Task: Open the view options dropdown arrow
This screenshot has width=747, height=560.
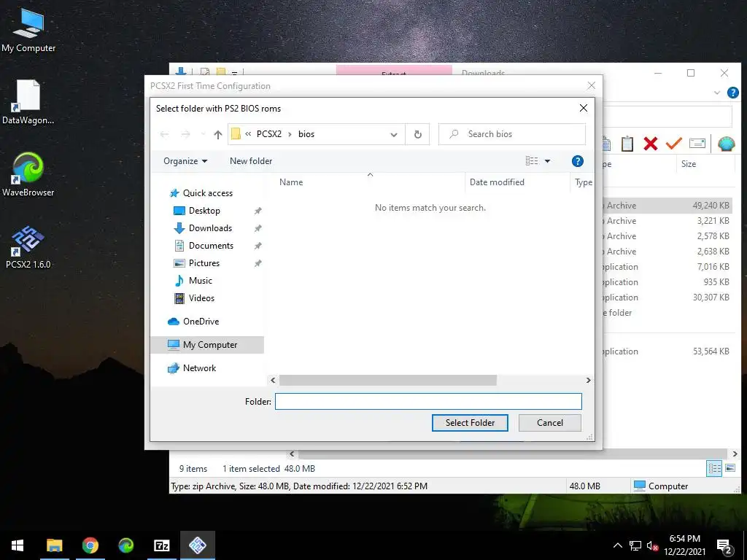Action: coord(547,161)
